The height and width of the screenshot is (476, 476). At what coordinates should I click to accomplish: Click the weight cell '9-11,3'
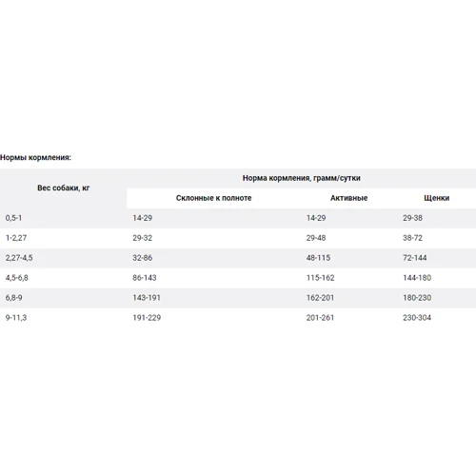tap(16, 318)
